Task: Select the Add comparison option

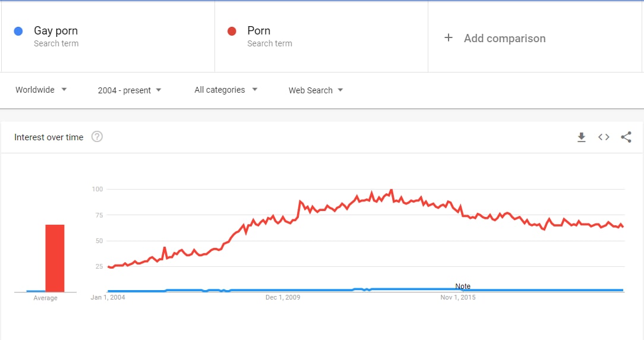Action: point(505,38)
